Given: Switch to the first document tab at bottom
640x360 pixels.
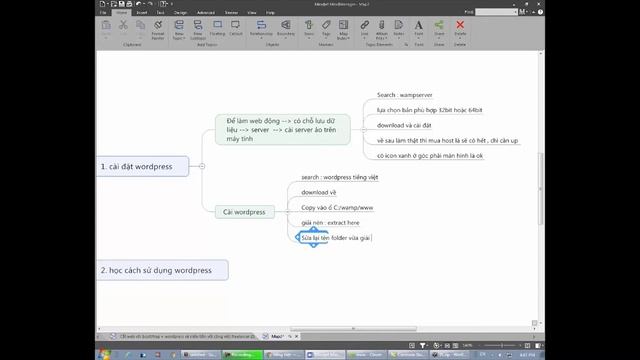Looking at the screenshot, I should click(183, 336).
